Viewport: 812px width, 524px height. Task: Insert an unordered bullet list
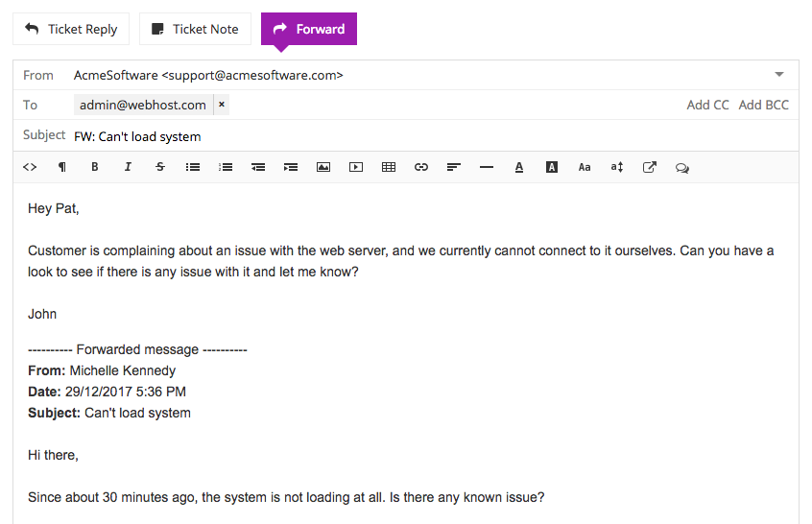tap(193, 167)
